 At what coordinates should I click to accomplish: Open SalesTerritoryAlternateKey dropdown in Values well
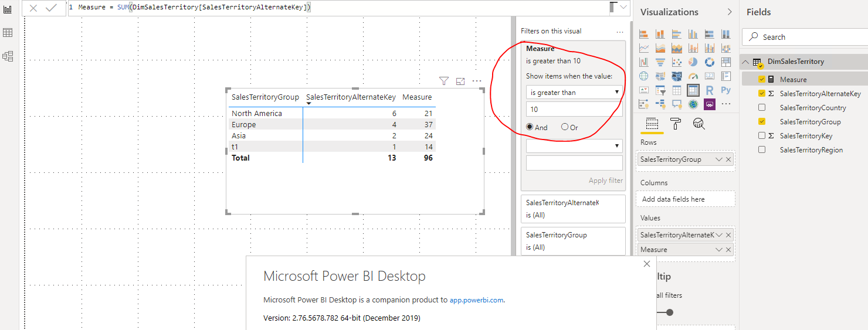[720, 234]
